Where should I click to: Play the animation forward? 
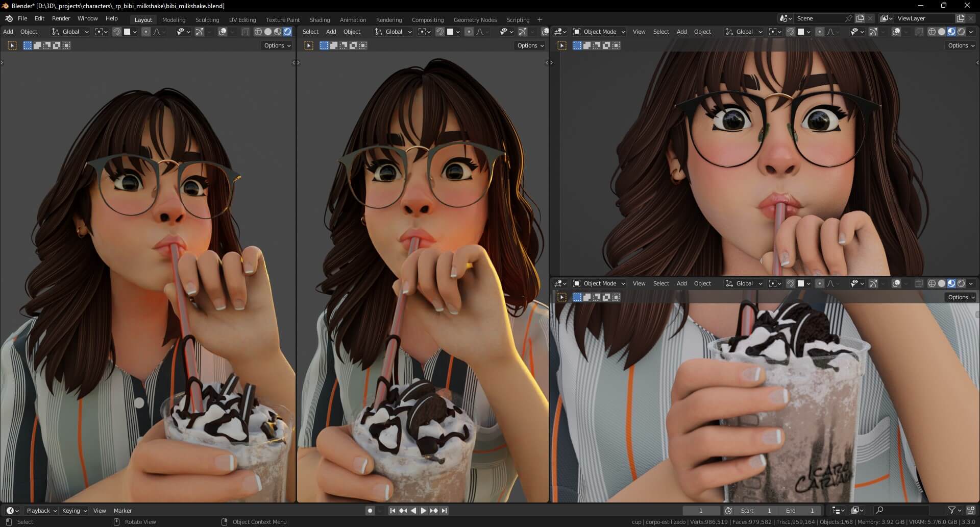[423, 511]
